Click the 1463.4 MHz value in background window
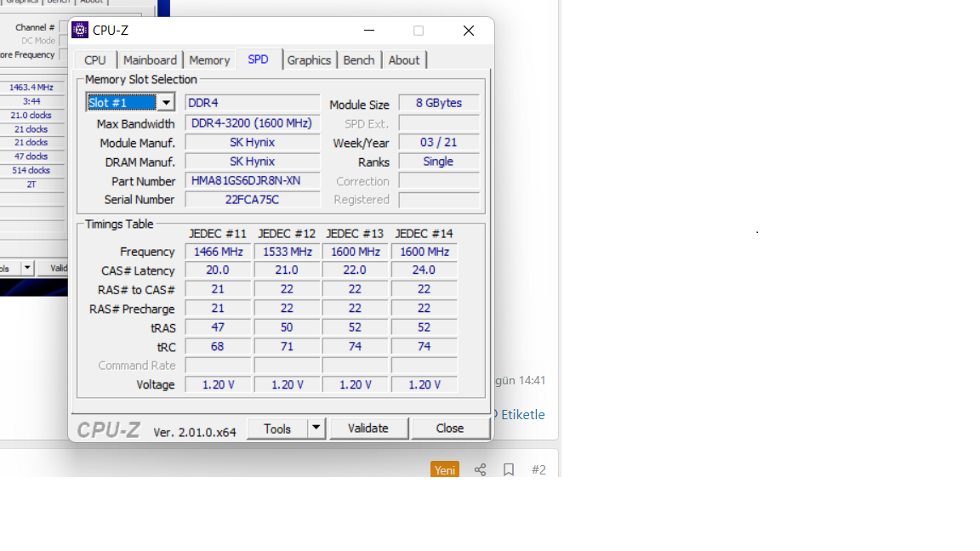Viewport: 980px width, 551px height. [31, 88]
